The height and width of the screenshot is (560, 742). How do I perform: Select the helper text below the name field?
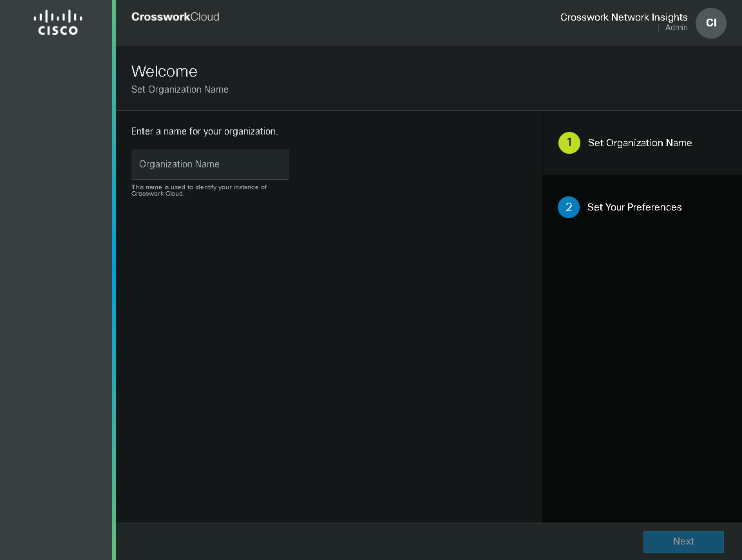(198, 190)
